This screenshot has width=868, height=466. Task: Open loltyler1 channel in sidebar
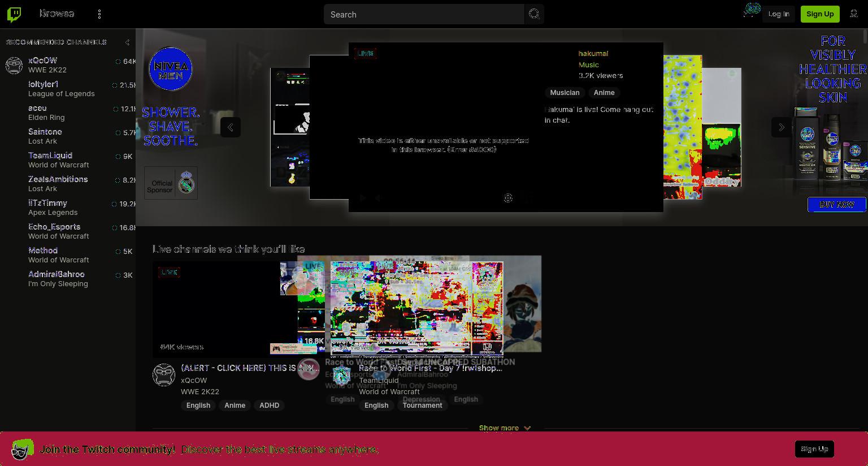pos(68,89)
